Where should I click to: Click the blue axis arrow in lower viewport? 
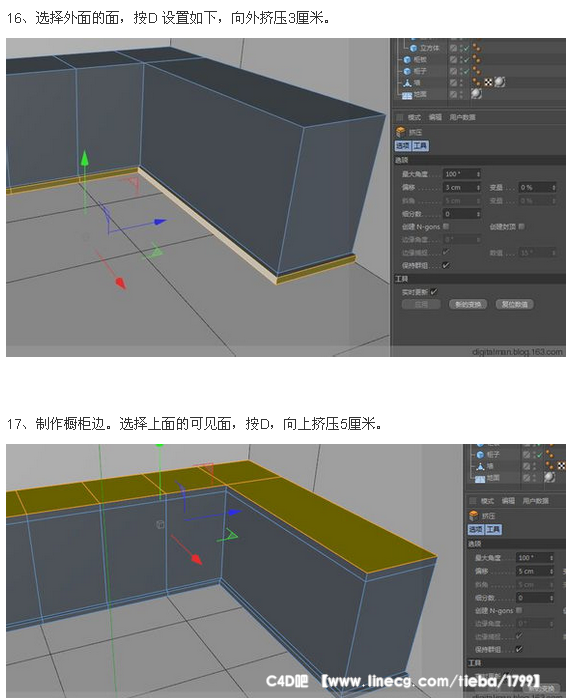click(x=234, y=513)
